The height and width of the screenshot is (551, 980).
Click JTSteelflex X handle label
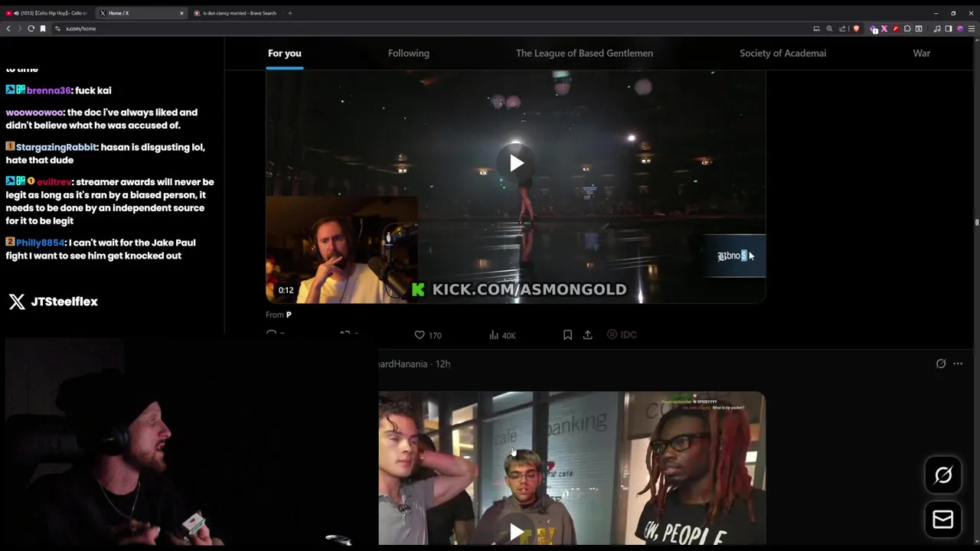[64, 302]
